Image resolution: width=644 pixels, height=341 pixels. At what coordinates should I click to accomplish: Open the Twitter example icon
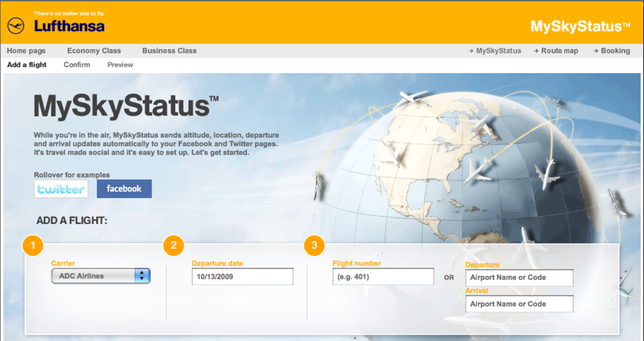coord(61,188)
